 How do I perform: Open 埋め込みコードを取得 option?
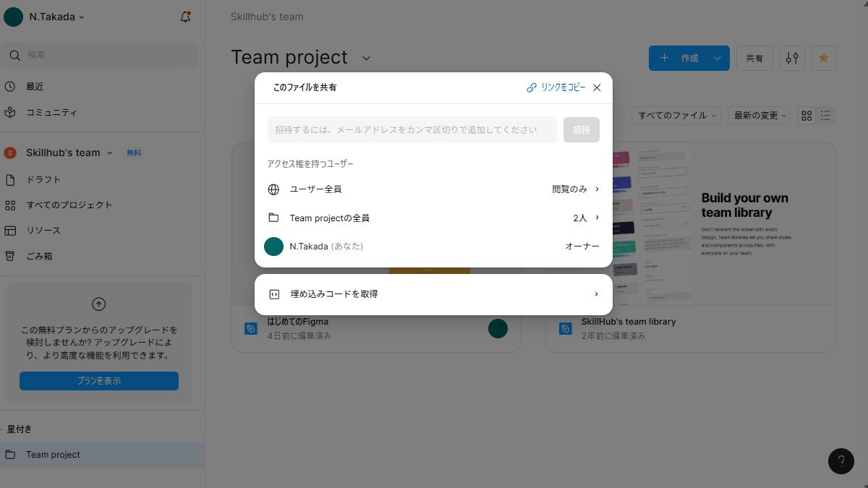(433, 294)
